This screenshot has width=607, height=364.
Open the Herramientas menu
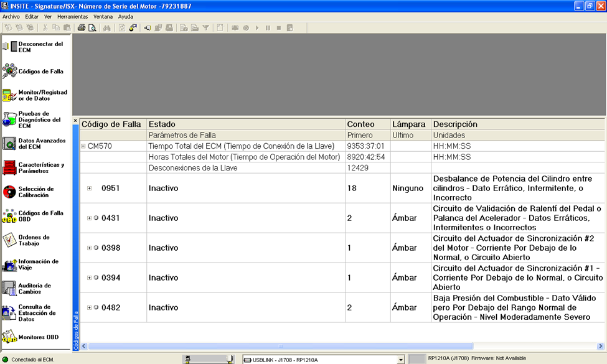click(x=72, y=16)
